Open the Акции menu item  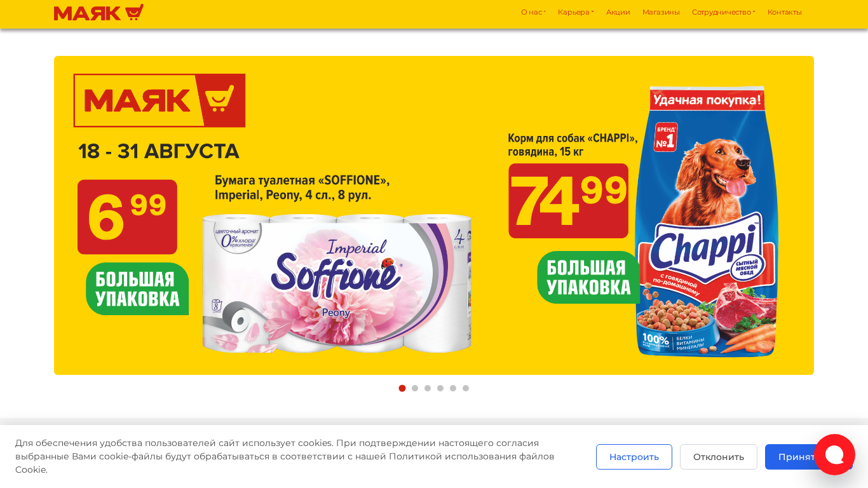click(x=618, y=12)
